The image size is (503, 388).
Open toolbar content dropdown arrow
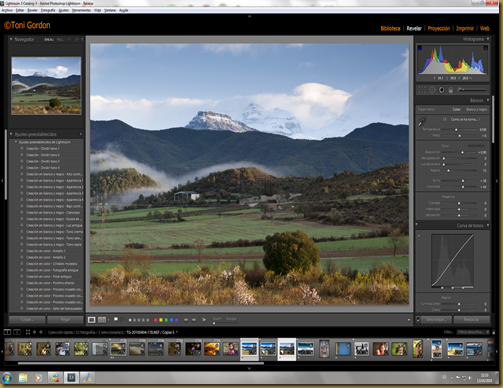pos(409,320)
